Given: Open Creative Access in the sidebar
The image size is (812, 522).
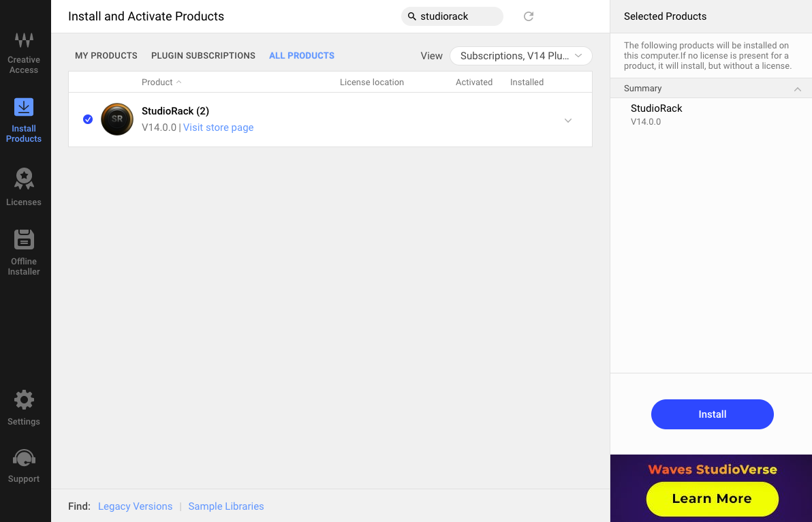Looking at the screenshot, I should 24,53.
